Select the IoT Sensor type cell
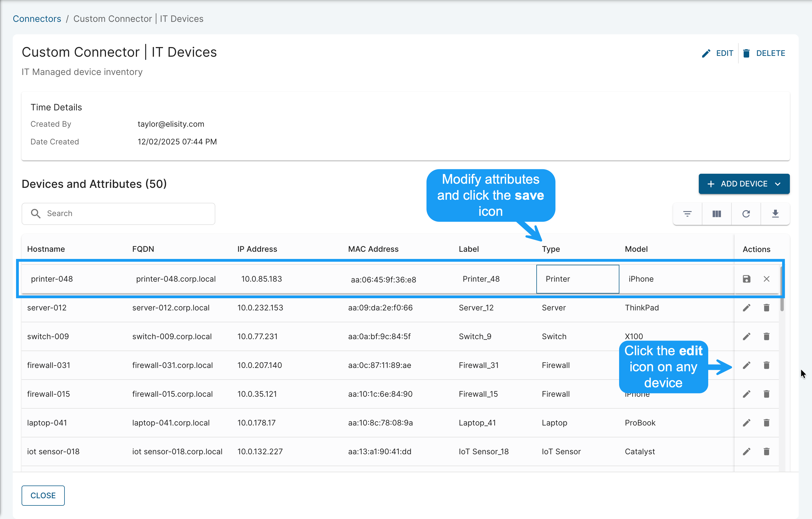The width and height of the screenshot is (812, 519). coord(562,451)
